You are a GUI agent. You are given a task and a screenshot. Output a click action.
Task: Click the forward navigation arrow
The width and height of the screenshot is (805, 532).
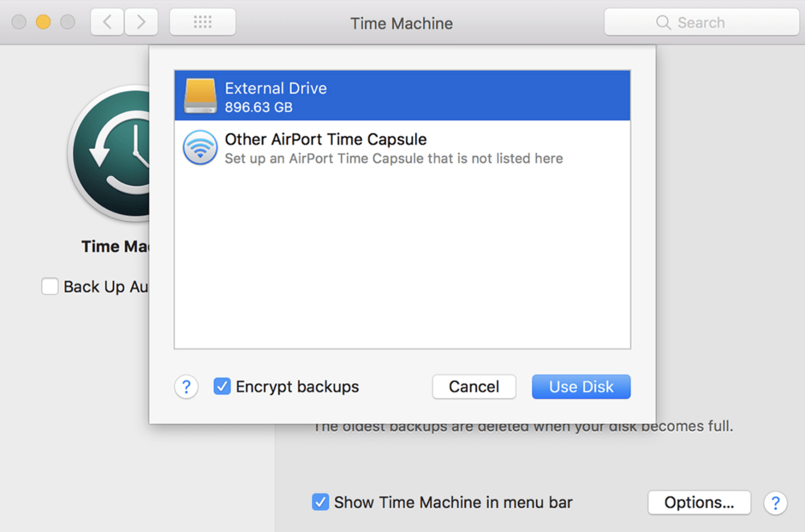point(141,21)
